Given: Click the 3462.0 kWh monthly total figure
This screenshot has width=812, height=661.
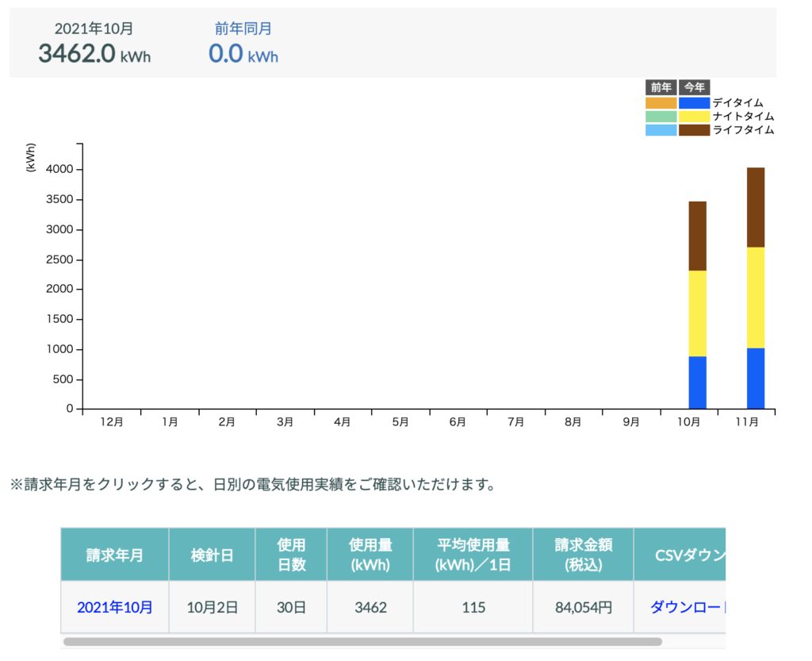Looking at the screenshot, I should pos(93,54).
